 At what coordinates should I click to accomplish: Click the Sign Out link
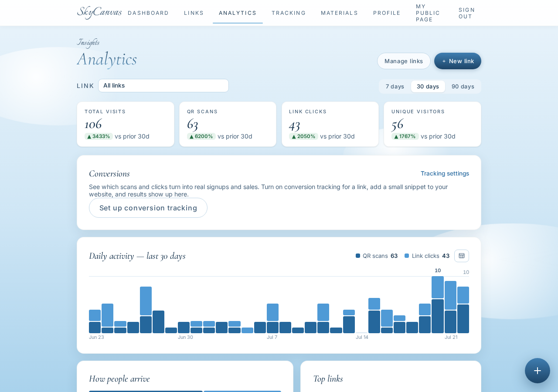pos(467,13)
